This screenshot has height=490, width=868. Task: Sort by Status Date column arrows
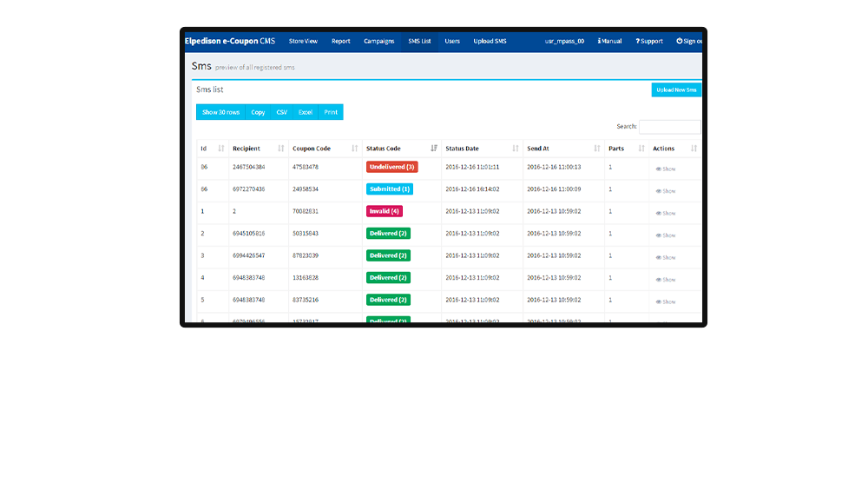(516, 149)
